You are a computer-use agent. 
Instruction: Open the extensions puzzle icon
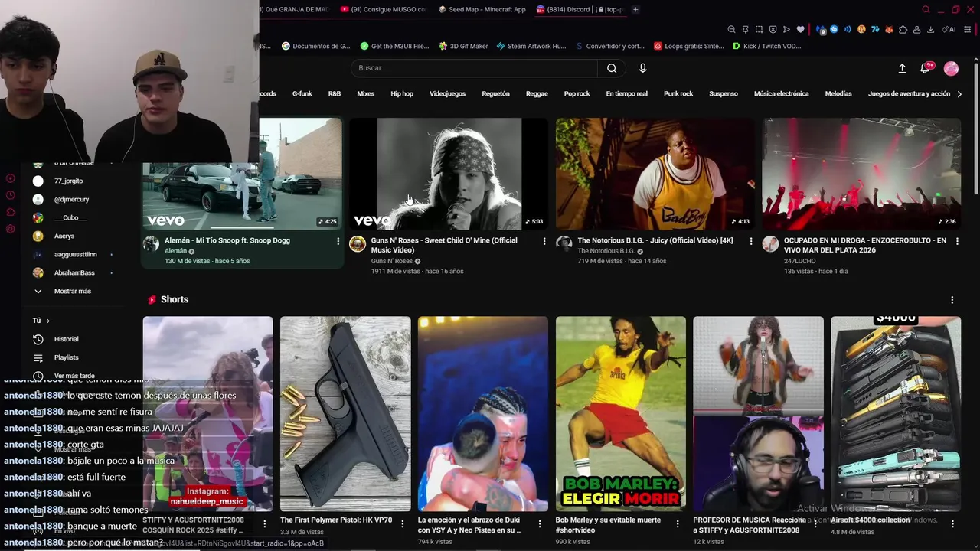(x=903, y=29)
